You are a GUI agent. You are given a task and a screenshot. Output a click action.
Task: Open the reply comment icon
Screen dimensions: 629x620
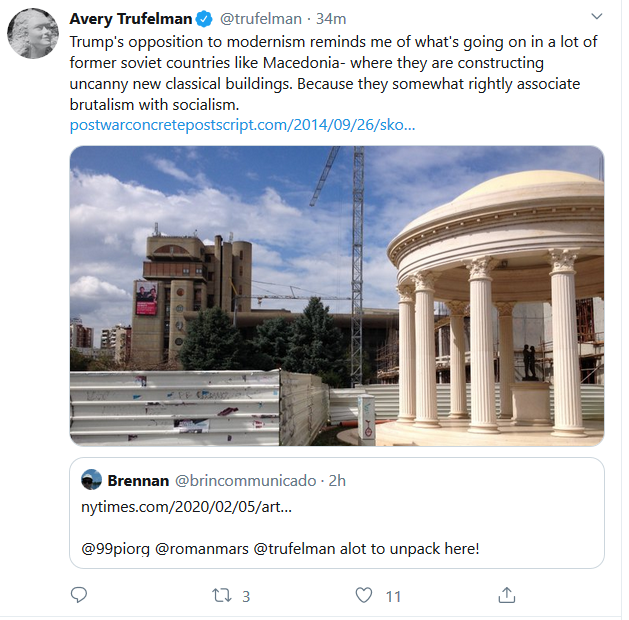click(79, 595)
